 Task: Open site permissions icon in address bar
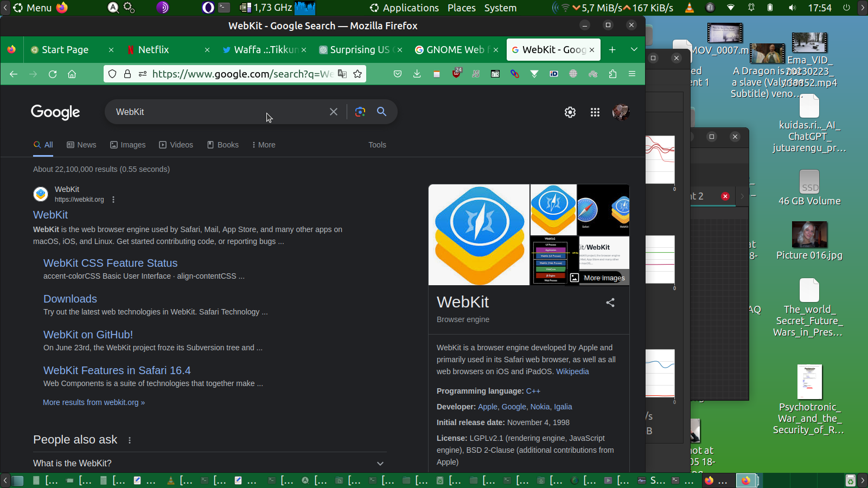[x=143, y=74]
